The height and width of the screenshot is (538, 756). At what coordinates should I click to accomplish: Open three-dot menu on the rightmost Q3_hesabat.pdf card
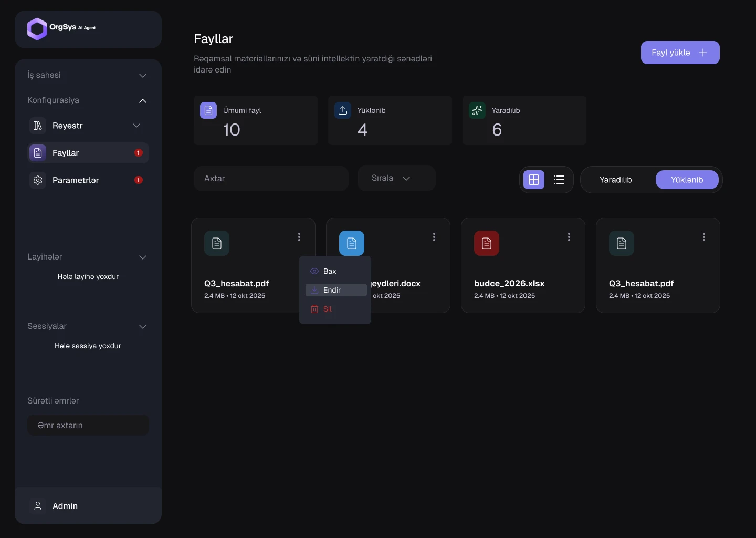tap(704, 237)
